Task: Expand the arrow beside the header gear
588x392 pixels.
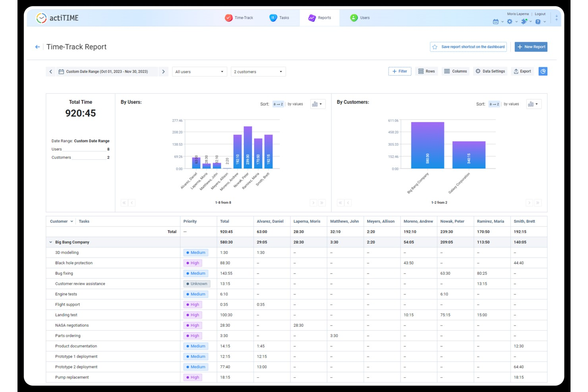Action: click(516, 22)
